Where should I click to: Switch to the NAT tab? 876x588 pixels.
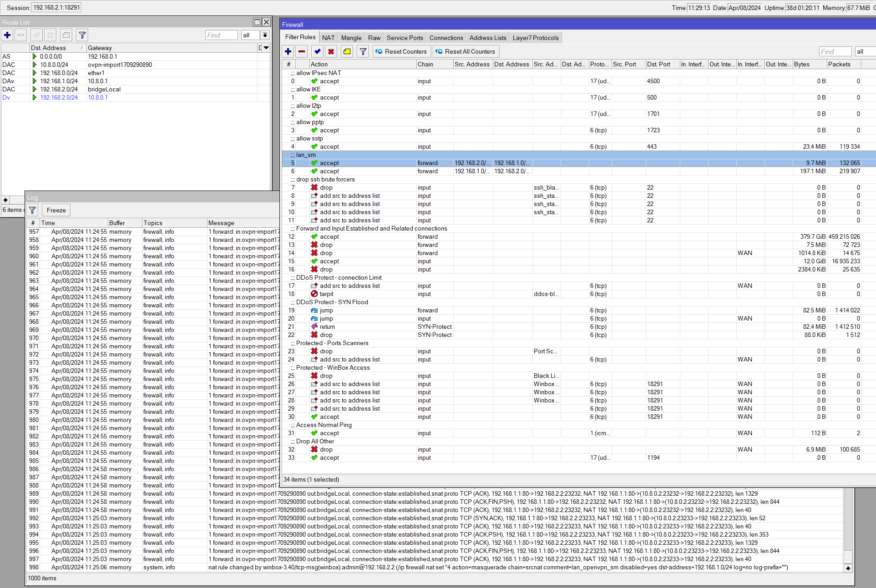[328, 38]
